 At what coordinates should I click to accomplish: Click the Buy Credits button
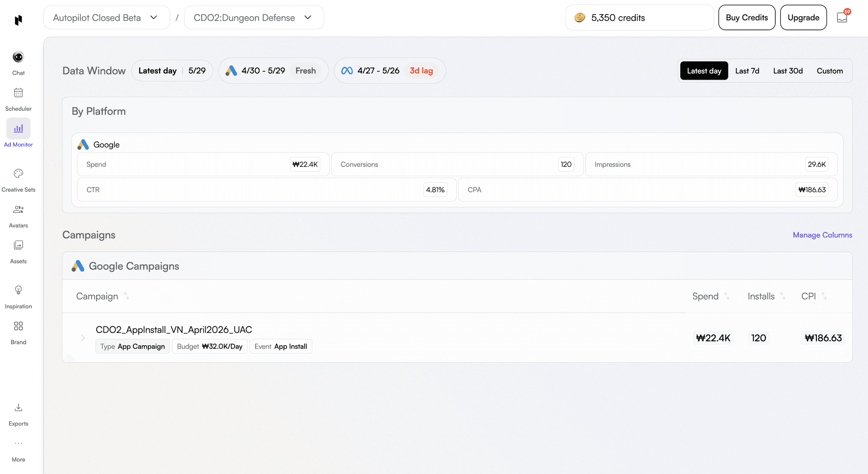coord(747,18)
